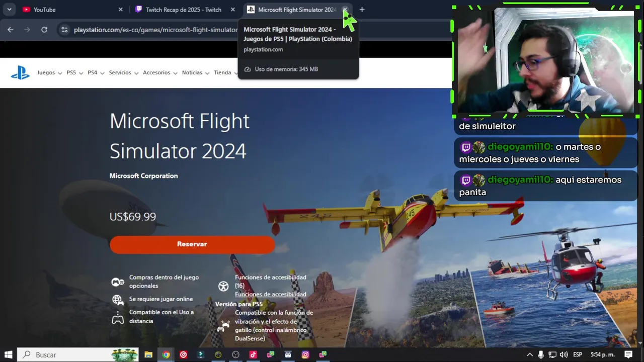Open the volume tray icon
The image size is (644, 362).
563,354
